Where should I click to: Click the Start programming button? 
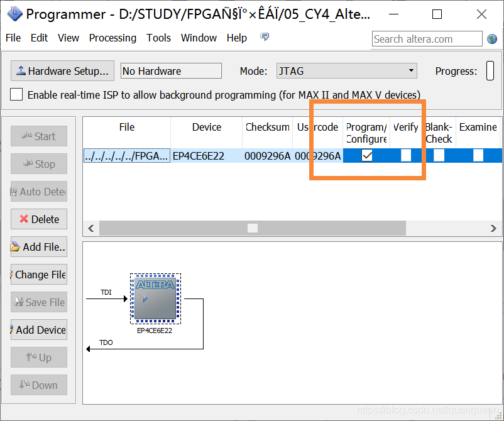click(x=39, y=136)
